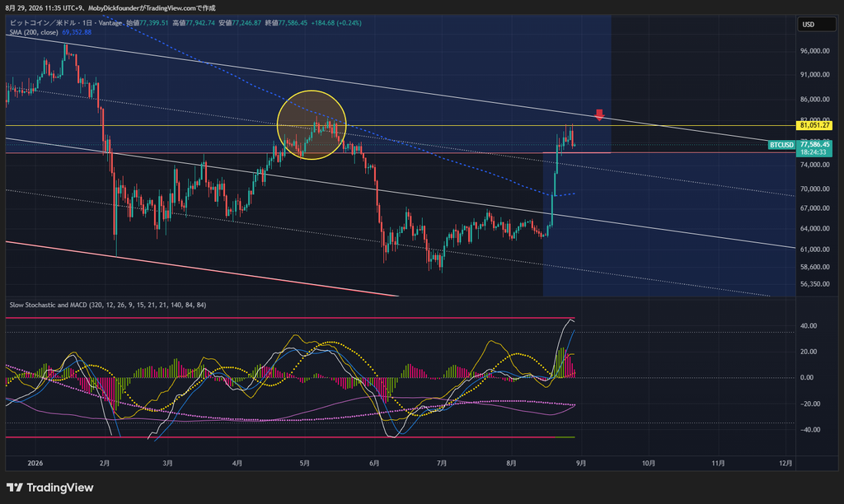Select the BTCUSD symbol price tag

click(x=781, y=145)
